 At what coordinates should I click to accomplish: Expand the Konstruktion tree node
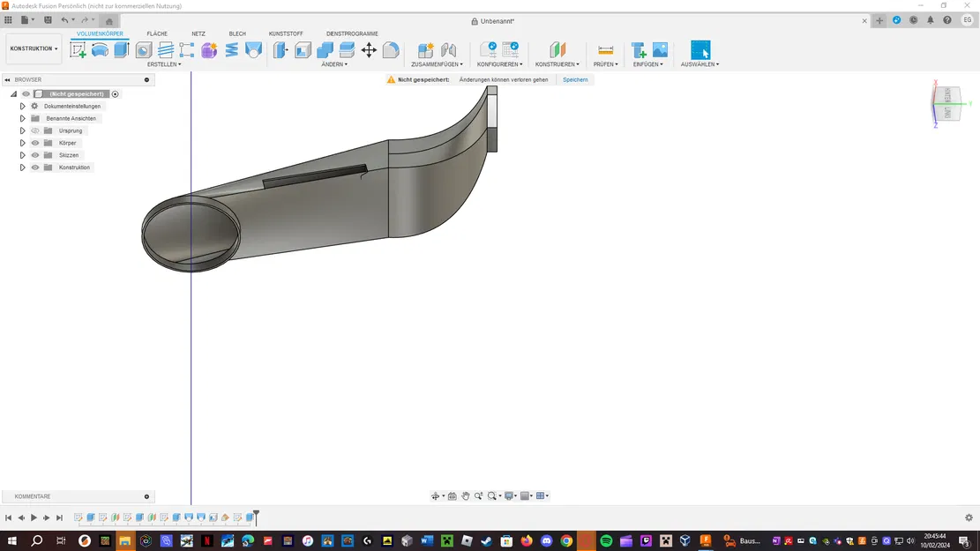click(22, 168)
